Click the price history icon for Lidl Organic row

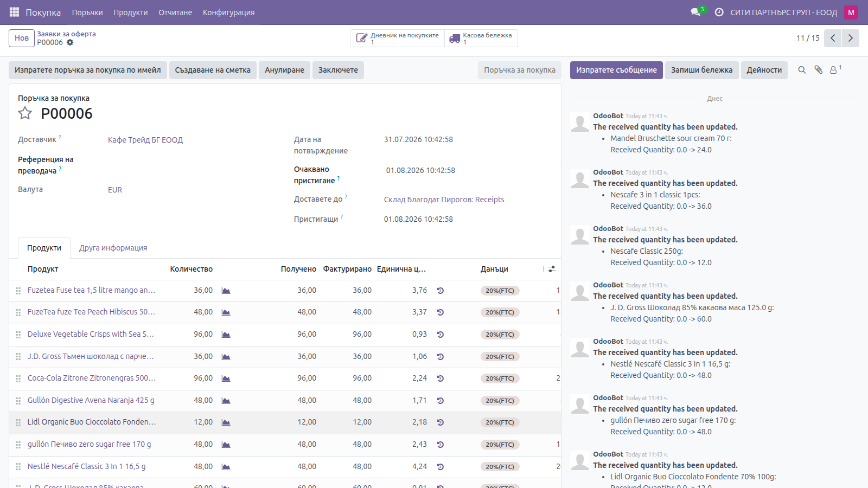click(441, 422)
